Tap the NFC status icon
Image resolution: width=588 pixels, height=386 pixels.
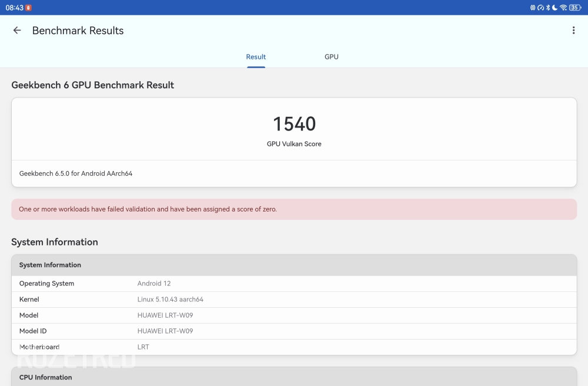pyautogui.click(x=533, y=8)
